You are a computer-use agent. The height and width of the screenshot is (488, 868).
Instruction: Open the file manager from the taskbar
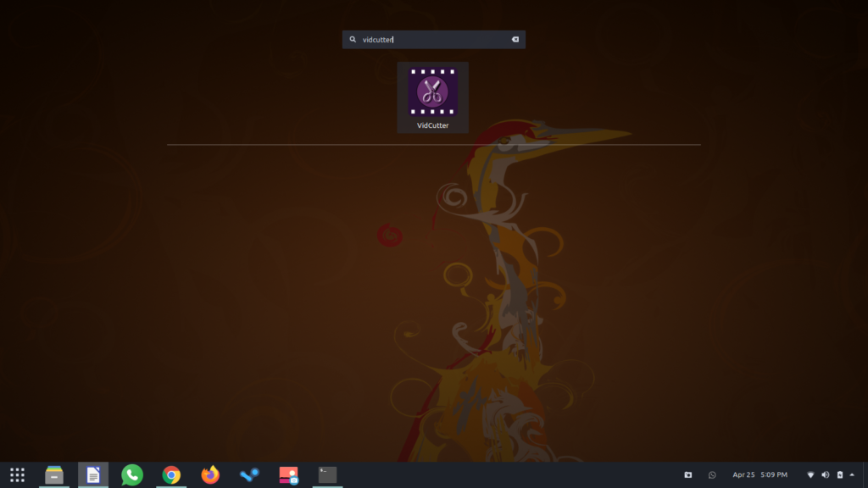(x=54, y=475)
